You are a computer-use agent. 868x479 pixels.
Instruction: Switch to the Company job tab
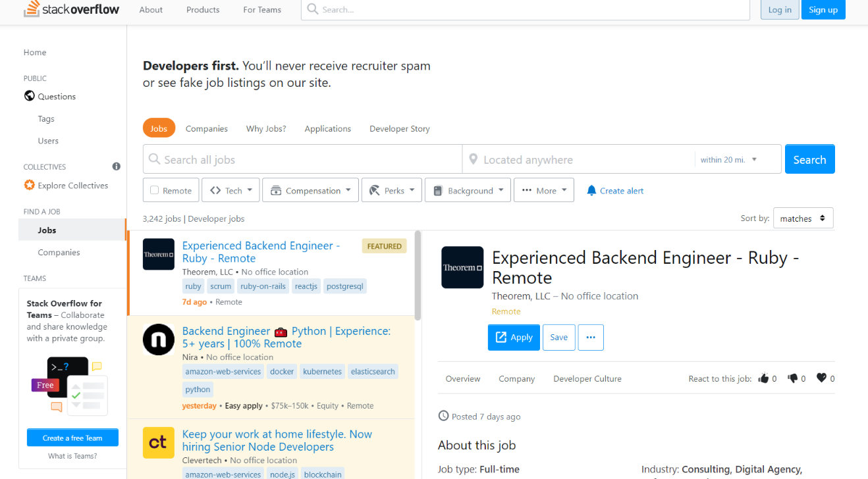point(517,378)
